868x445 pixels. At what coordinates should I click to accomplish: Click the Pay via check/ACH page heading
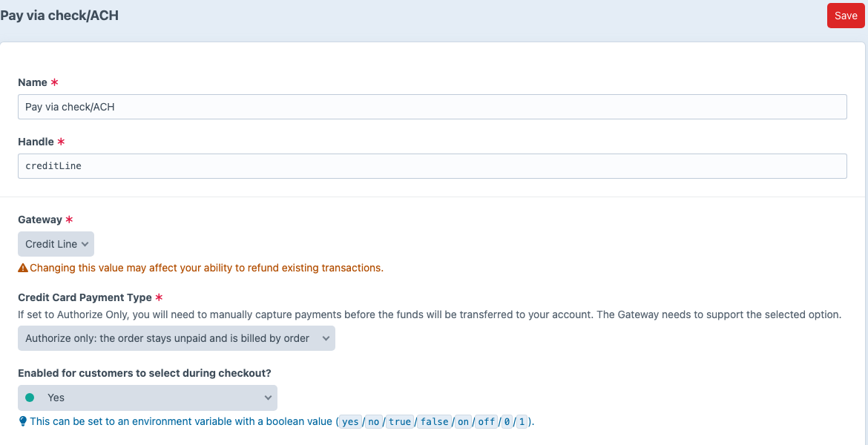click(x=59, y=16)
